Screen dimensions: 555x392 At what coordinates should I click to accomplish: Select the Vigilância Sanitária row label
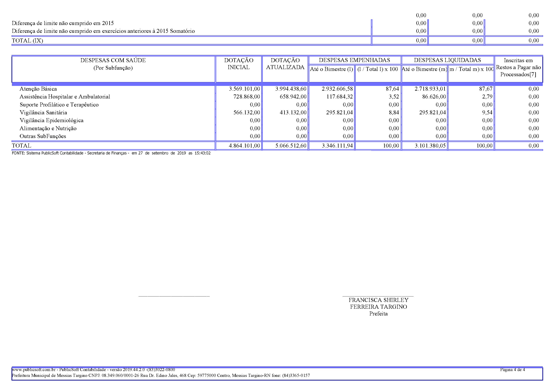pos(43,112)
